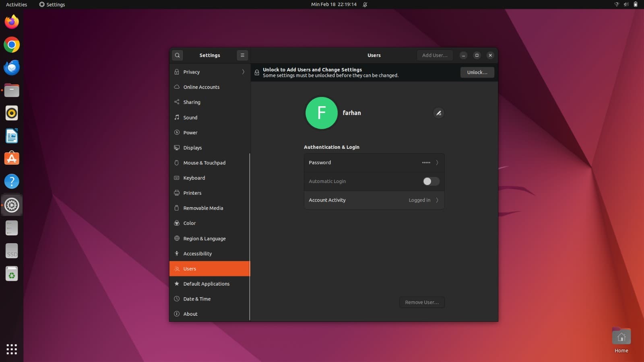644x362 pixels.
Task: Click the lock icon in unlock banner
Action: [x=257, y=72]
